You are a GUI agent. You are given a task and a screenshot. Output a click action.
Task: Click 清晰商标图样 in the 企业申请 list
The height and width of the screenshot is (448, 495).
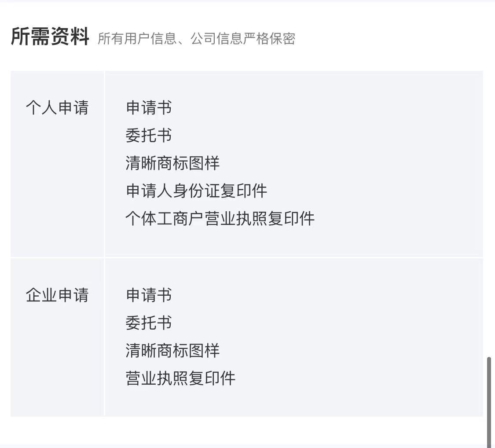(x=172, y=351)
